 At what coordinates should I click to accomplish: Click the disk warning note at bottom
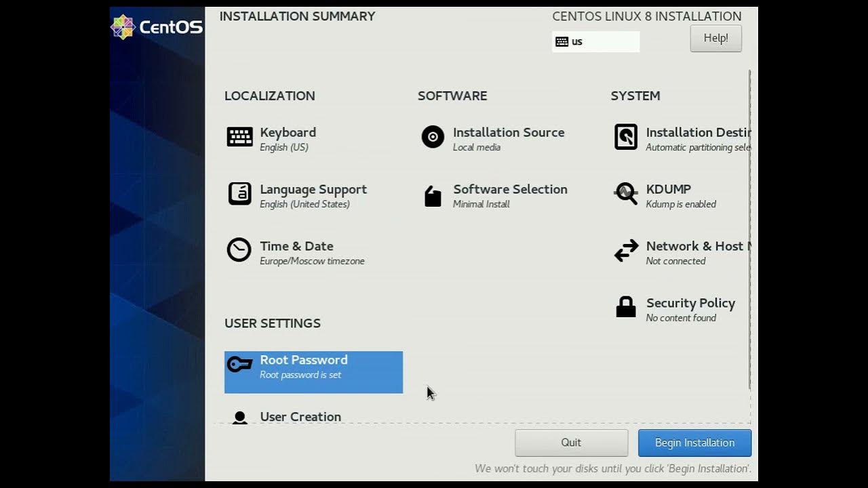pyautogui.click(x=613, y=468)
